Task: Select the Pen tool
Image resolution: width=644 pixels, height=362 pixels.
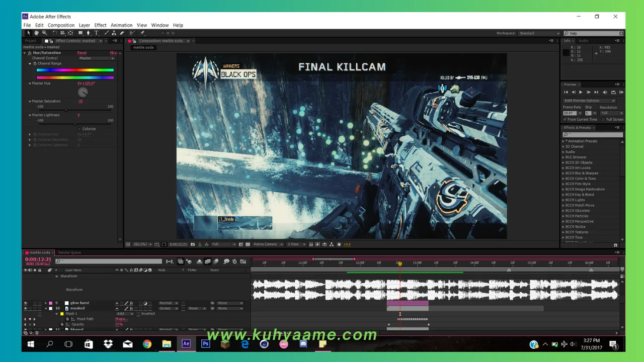Action: click(x=89, y=33)
